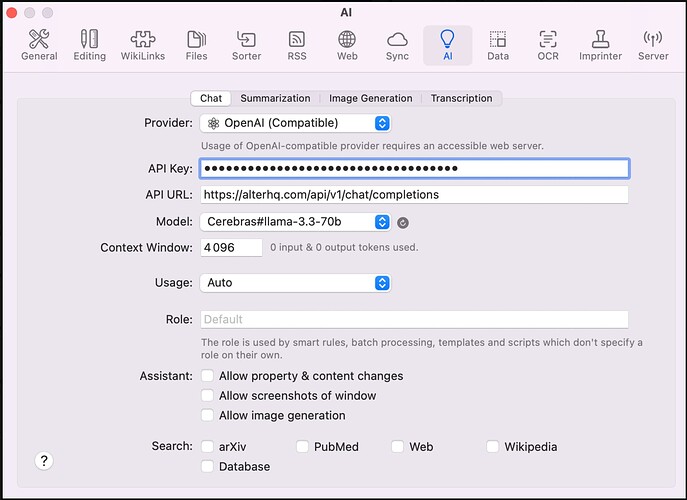Open the Web settings pane

pos(347,45)
